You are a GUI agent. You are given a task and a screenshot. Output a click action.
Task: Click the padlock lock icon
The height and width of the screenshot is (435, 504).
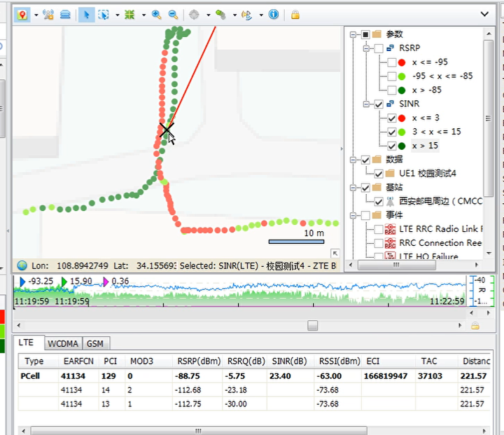click(295, 14)
